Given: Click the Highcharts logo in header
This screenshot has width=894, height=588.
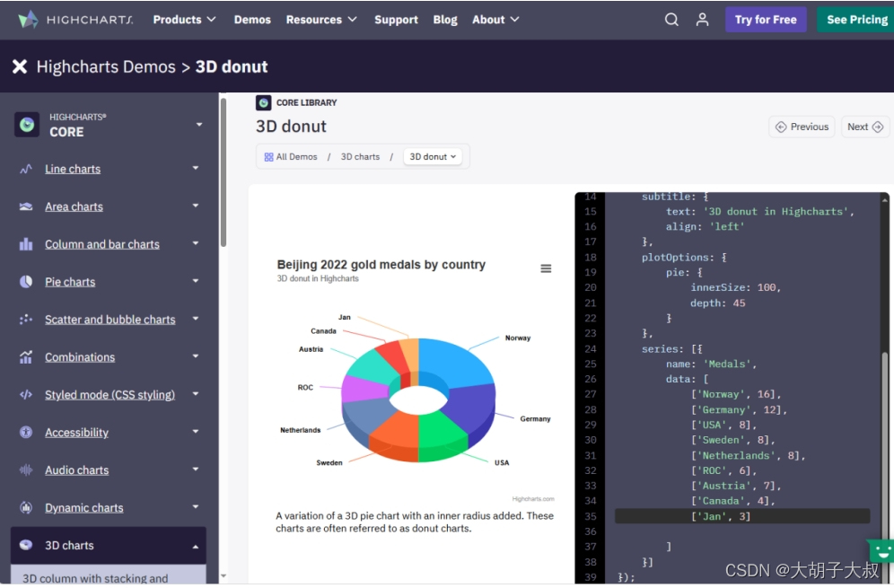Looking at the screenshot, I should (x=75, y=20).
